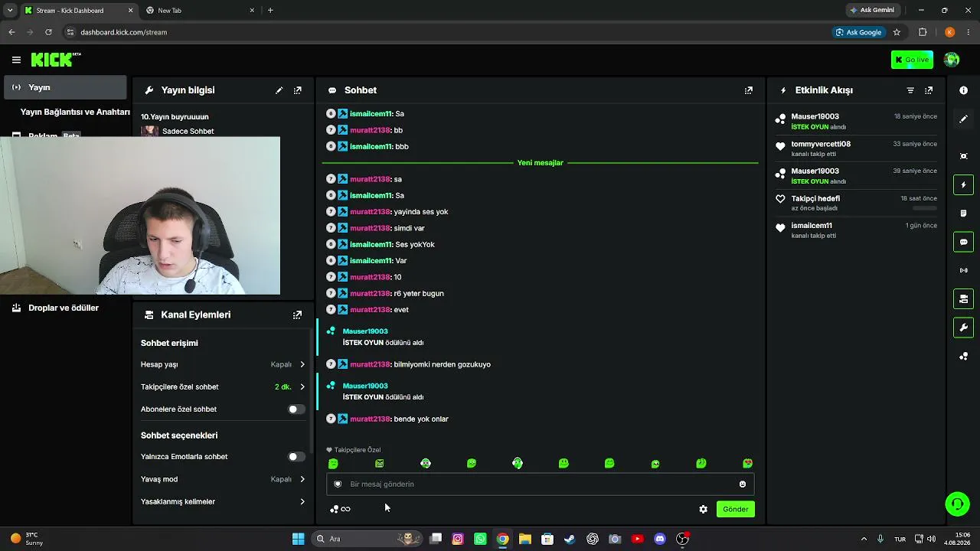The width and height of the screenshot is (980, 551).
Task: Click the Ask Gemini button
Action: click(x=871, y=10)
